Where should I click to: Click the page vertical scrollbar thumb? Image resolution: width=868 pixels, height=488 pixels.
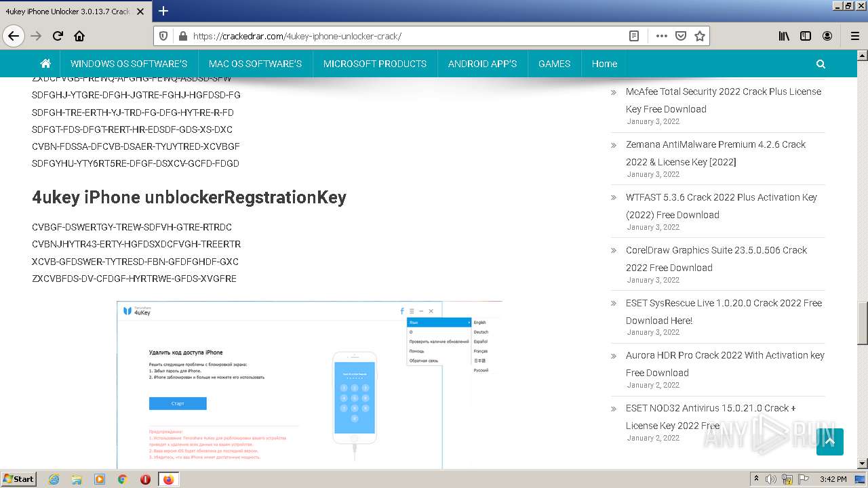tap(863, 323)
